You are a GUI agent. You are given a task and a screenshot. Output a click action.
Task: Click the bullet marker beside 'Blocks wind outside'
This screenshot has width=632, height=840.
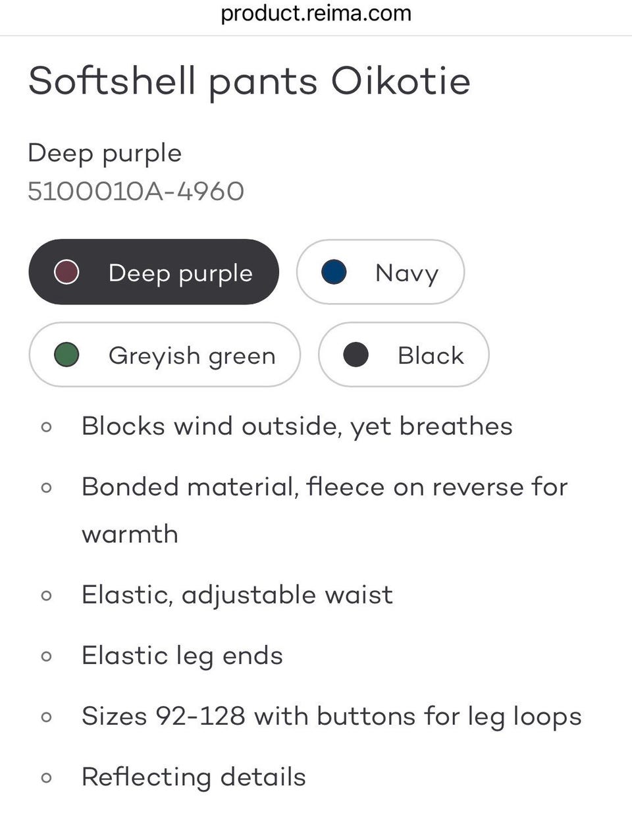[46, 427]
